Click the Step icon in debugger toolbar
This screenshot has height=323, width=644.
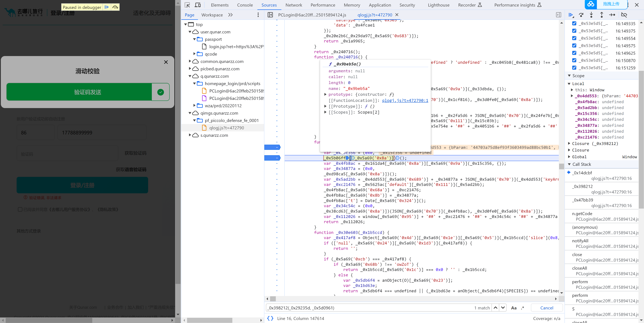[612, 15]
